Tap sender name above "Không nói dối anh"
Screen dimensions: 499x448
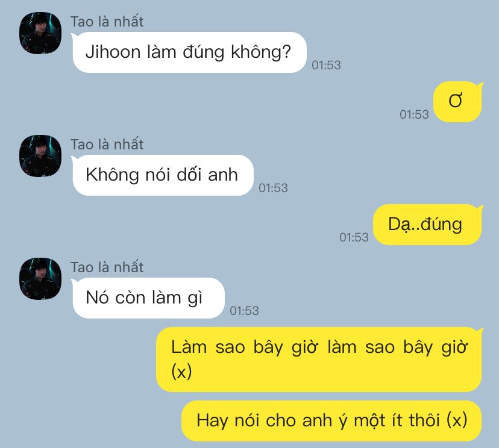(107, 145)
